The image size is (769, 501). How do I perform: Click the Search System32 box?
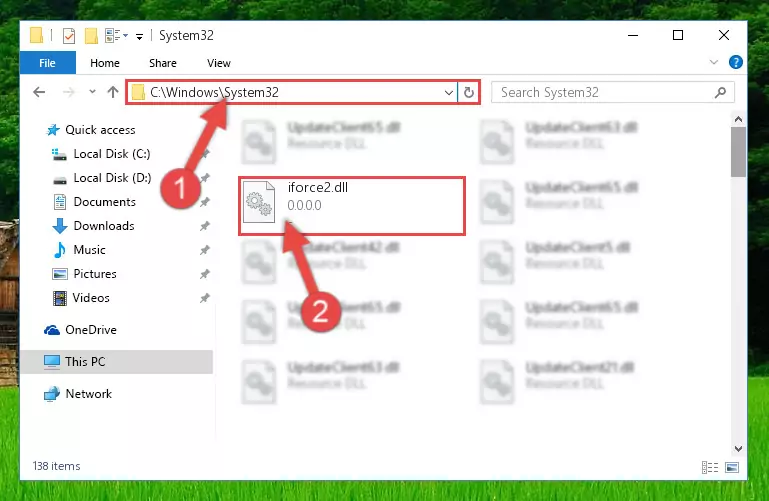[x=613, y=92]
